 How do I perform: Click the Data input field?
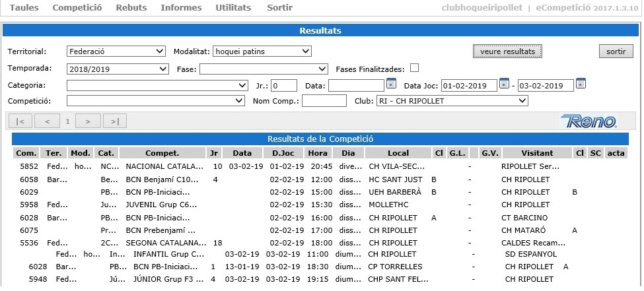(356, 86)
